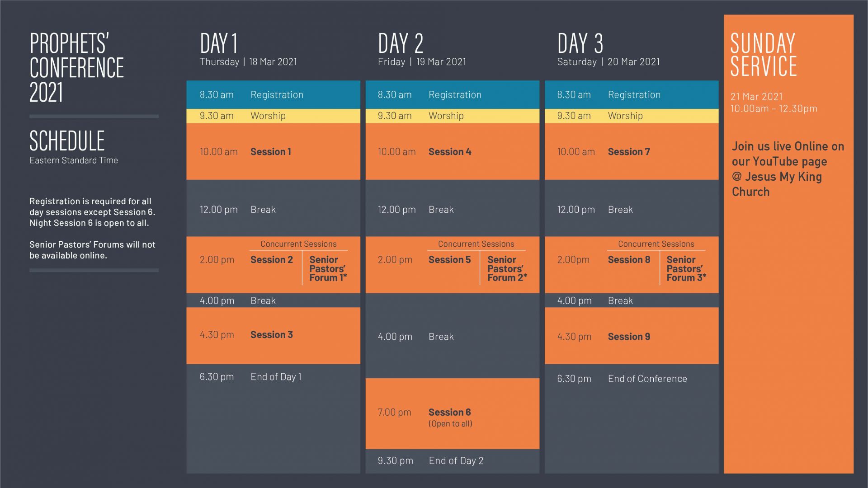Select Session 3 at 4.30 pm

coord(272,335)
